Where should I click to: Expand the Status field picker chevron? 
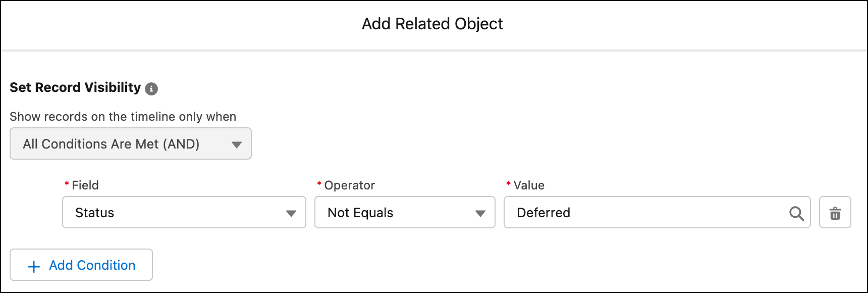pyautogui.click(x=291, y=213)
